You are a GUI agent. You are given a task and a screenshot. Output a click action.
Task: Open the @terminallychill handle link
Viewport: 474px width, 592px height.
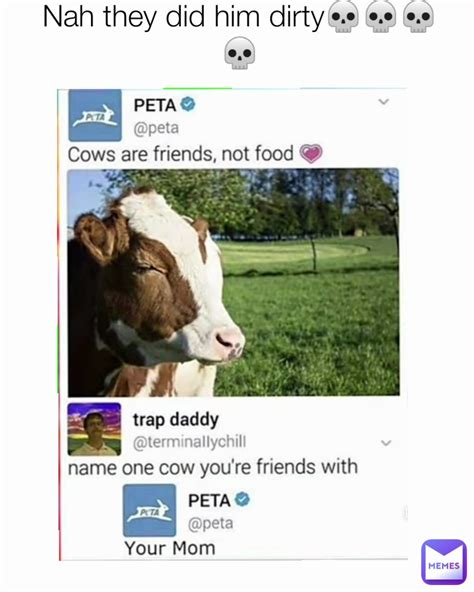[190, 441]
